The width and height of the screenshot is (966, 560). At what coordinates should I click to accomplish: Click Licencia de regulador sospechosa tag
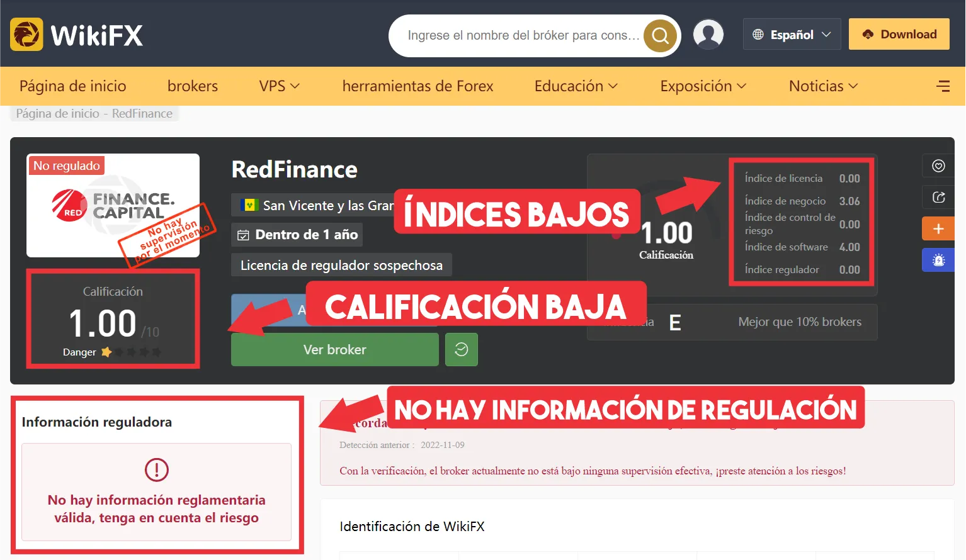[x=341, y=265]
